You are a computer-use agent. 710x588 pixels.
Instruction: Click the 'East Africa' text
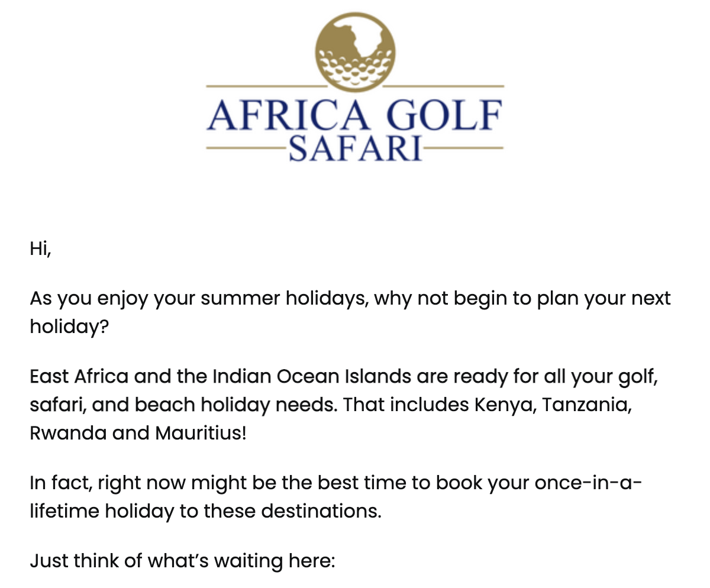pyautogui.click(x=79, y=376)
